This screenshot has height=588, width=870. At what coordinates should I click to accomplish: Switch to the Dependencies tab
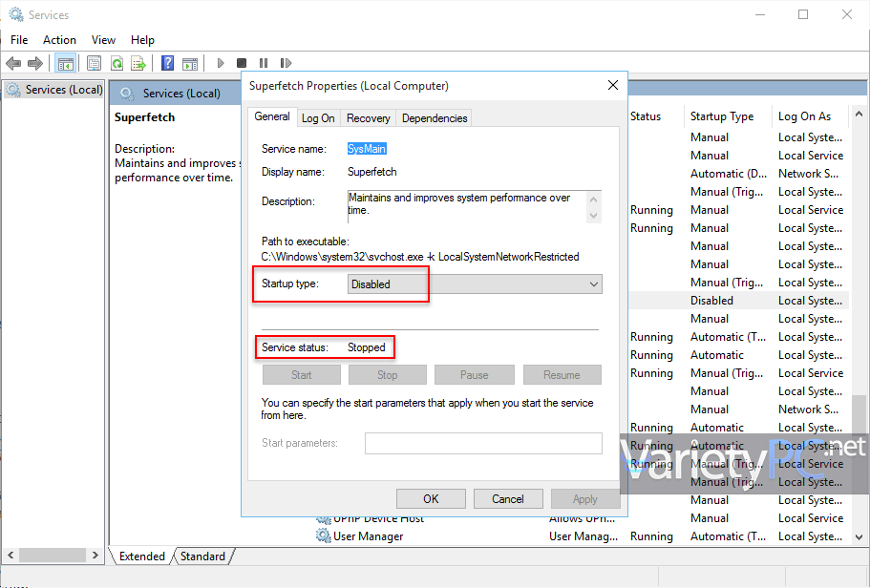pos(434,117)
